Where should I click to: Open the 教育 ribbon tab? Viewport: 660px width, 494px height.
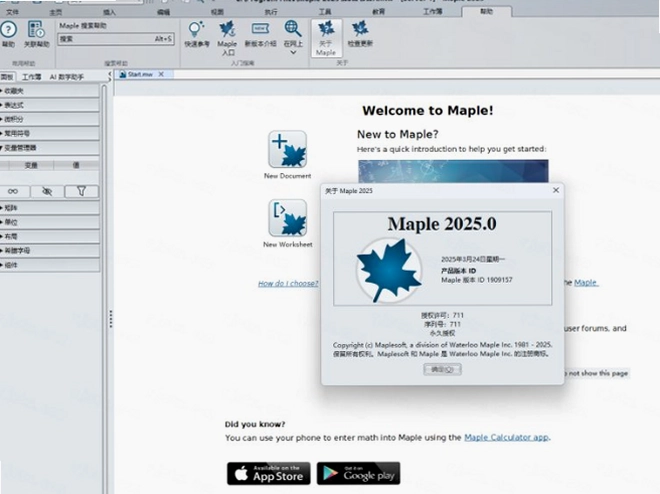[379, 12]
